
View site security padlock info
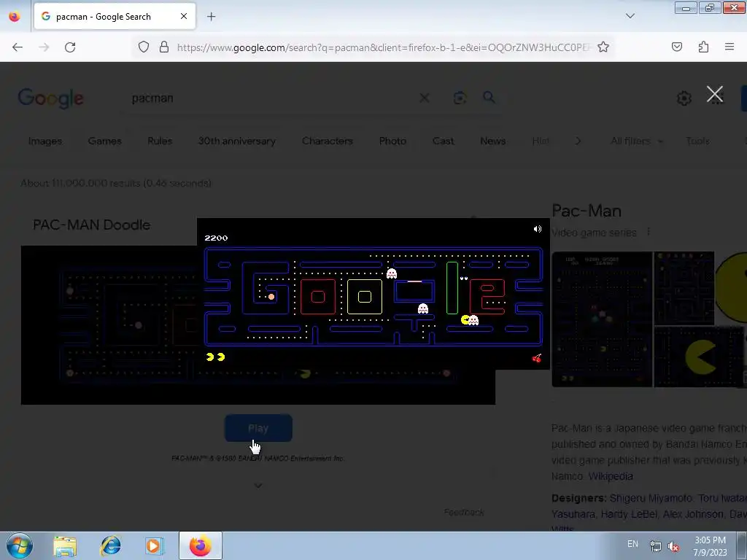[x=164, y=47]
